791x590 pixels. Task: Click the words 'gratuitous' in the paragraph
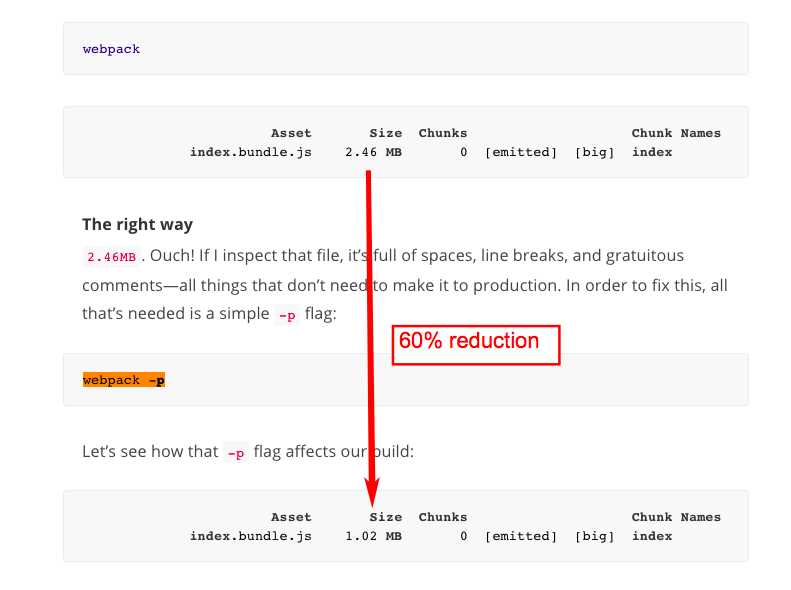645,256
